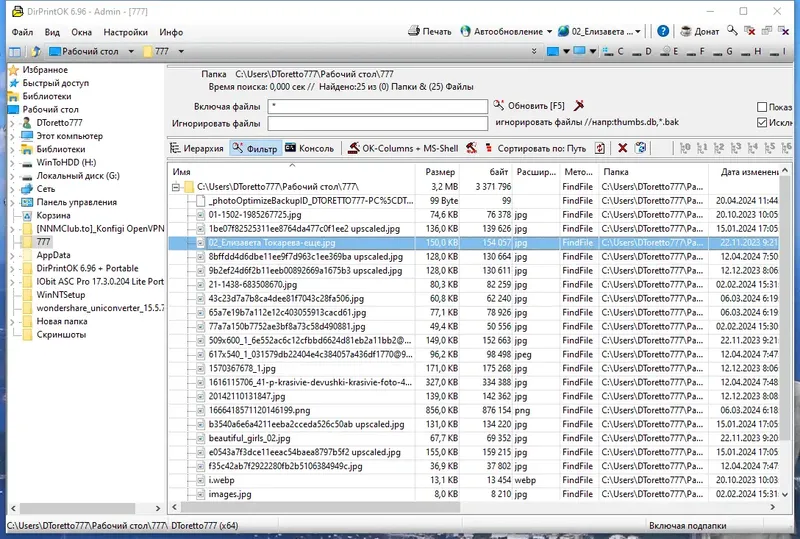
Task: Select file i.webp in list
Action: 221,480
